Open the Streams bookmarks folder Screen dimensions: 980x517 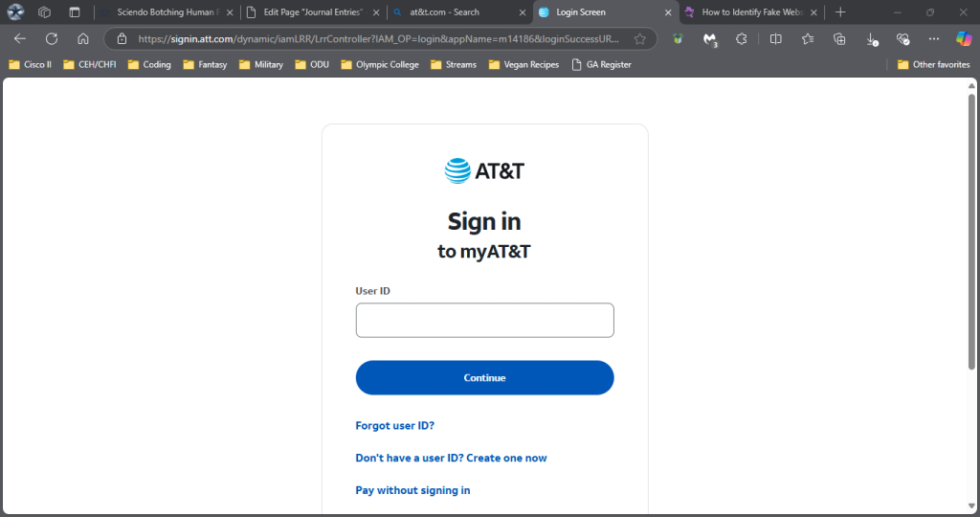click(x=453, y=64)
